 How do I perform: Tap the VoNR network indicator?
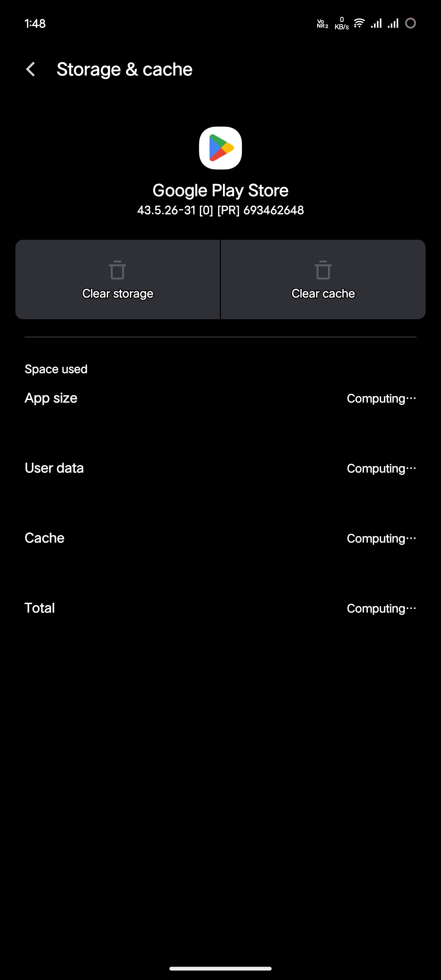pyautogui.click(x=322, y=23)
